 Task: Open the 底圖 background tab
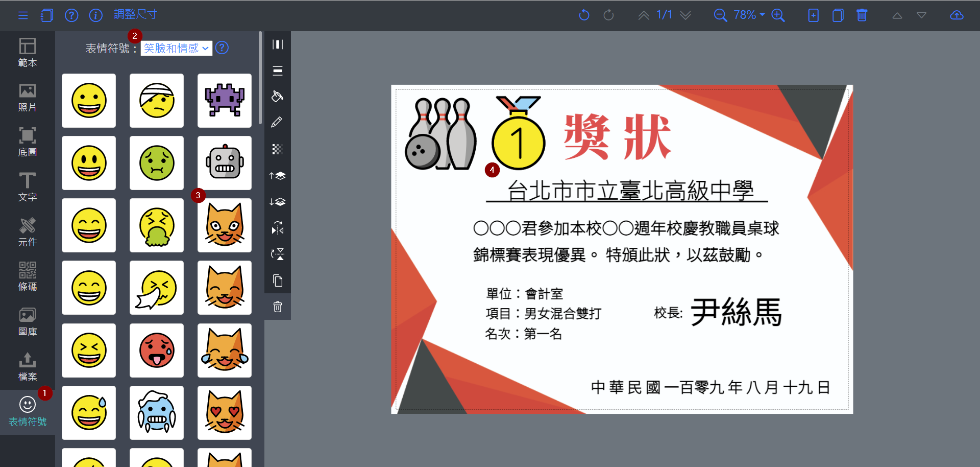pos(28,142)
